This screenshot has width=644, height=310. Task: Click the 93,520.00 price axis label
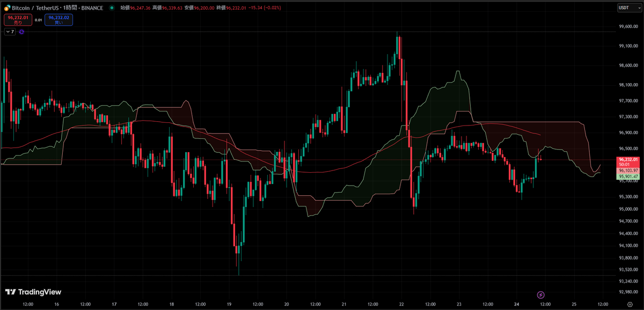click(628, 270)
